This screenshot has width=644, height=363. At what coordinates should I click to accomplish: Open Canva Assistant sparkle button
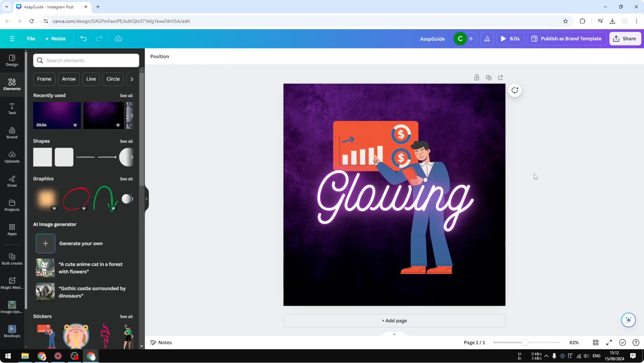(628, 320)
